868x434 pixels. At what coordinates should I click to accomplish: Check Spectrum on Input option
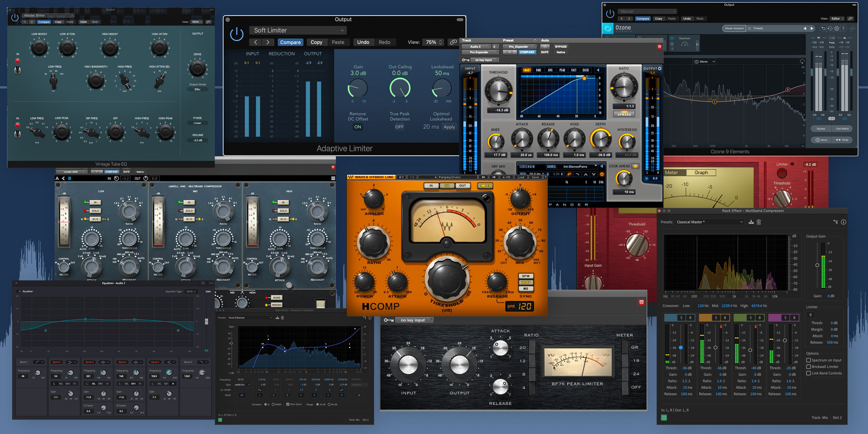pyautogui.click(x=808, y=360)
